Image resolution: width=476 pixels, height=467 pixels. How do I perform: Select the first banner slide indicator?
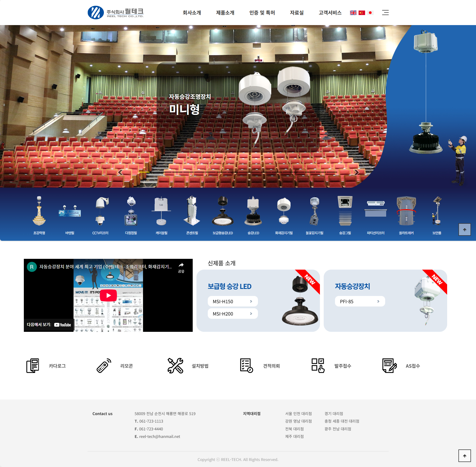point(144,172)
